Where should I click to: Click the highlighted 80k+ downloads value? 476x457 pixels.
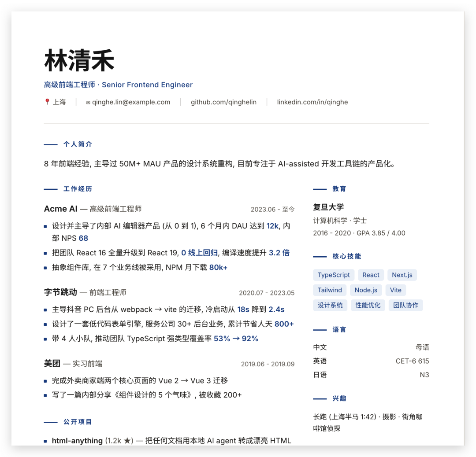pos(218,268)
